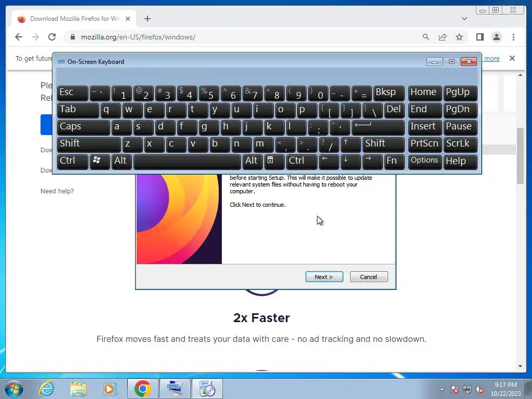
Task: Launch Internet Explorer from taskbar
Action: coord(46,389)
